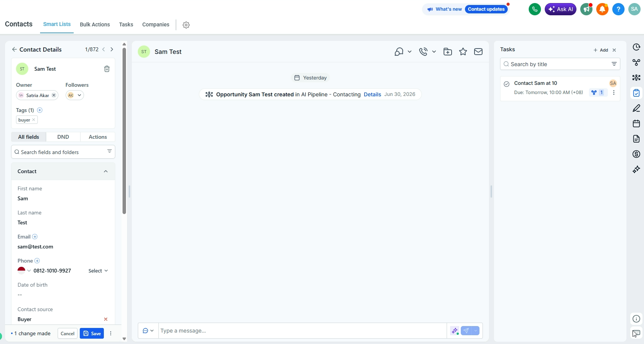Select the DND tab

click(63, 137)
